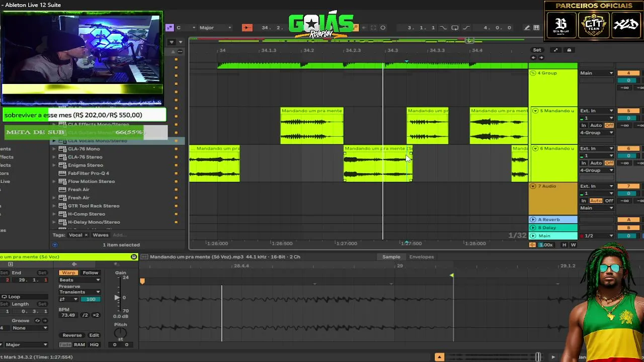Viewport: 644px width, 362px height.
Task: Open the Preserve Transients dropdown
Action: [79, 292]
